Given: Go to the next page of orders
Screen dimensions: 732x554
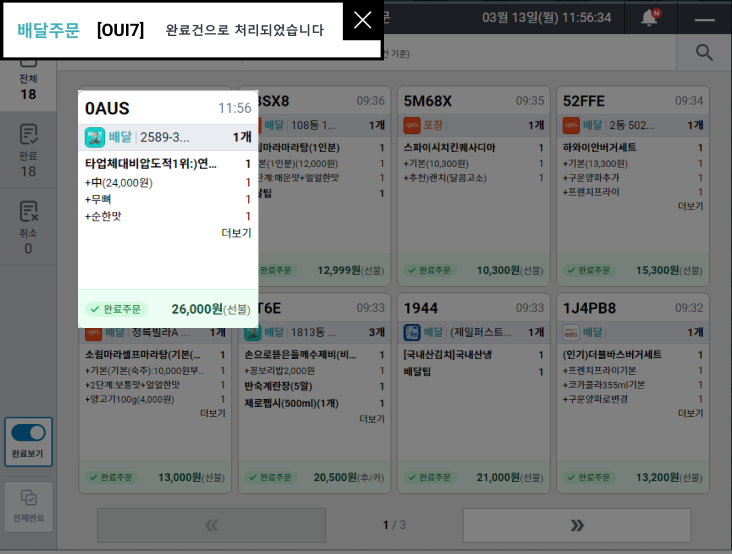Looking at the screenshot, I should click(x=576, y=525).
